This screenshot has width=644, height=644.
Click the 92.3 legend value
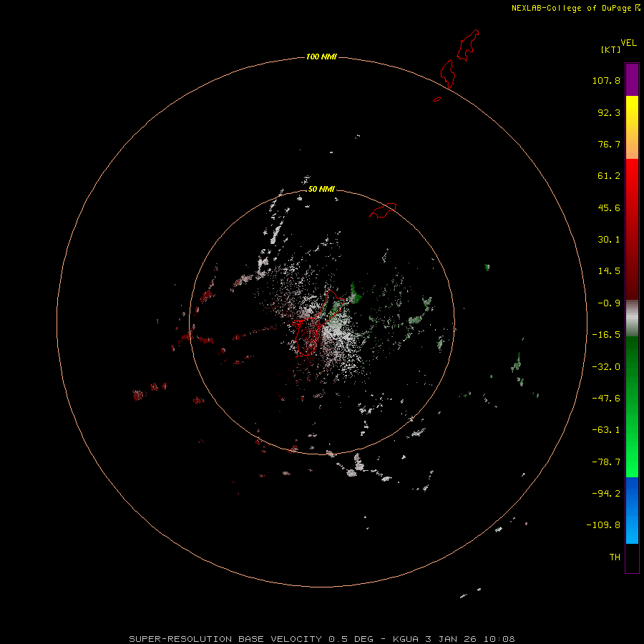point(609,112)
